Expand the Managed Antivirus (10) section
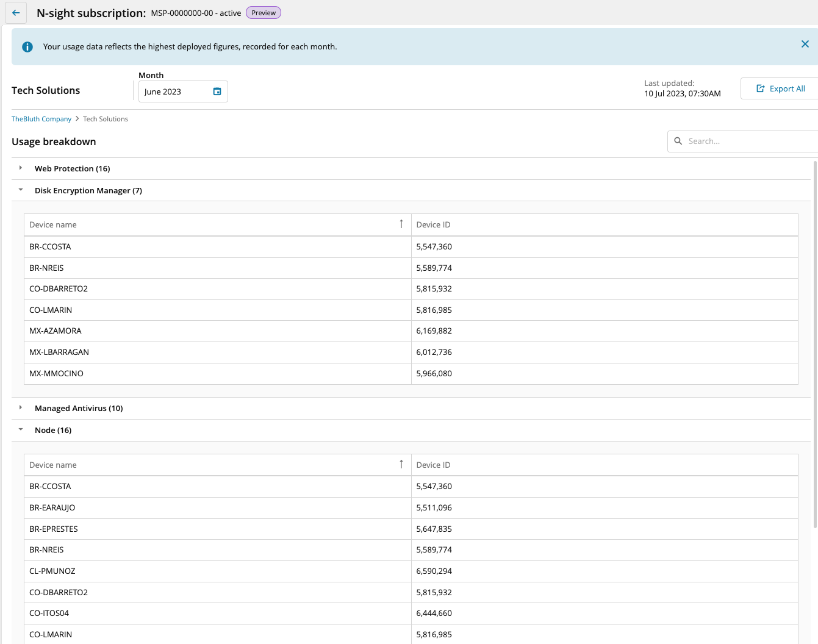The image size is (818, 644). pos(21,408)
